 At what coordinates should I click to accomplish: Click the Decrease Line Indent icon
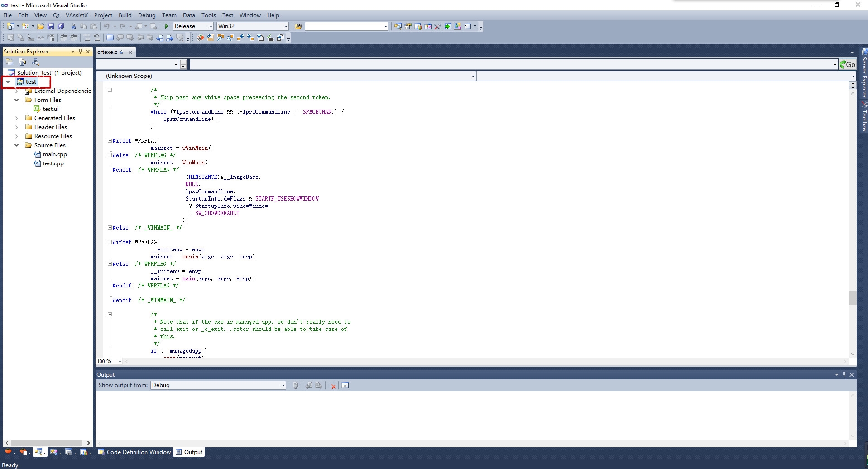click(x=64, y=38)
